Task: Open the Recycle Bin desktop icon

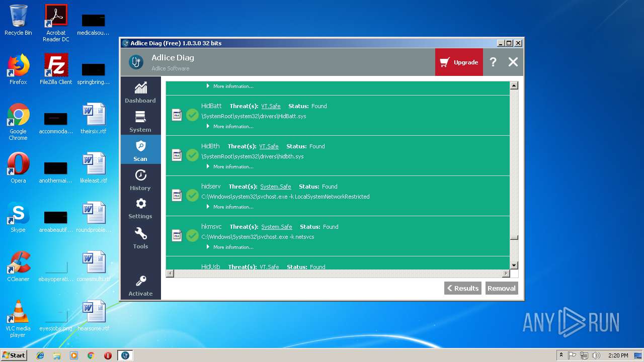Action: pyautogui.click(x=18, y=20)
